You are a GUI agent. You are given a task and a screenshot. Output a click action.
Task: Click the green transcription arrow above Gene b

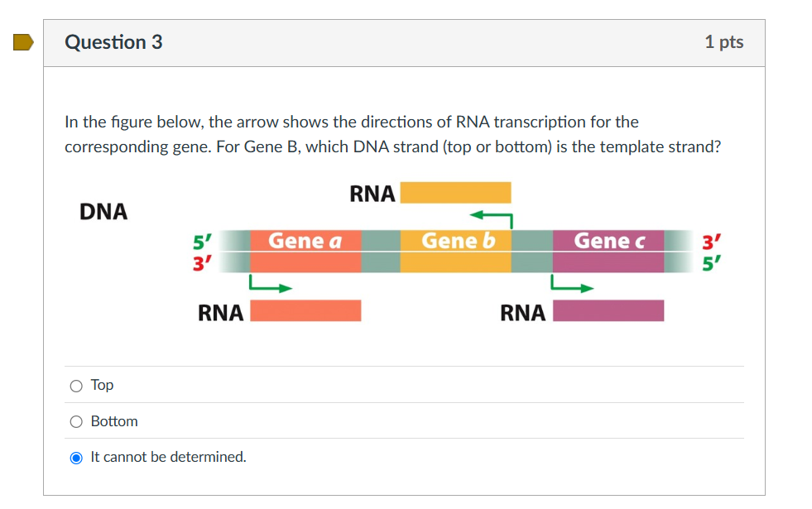492,217
